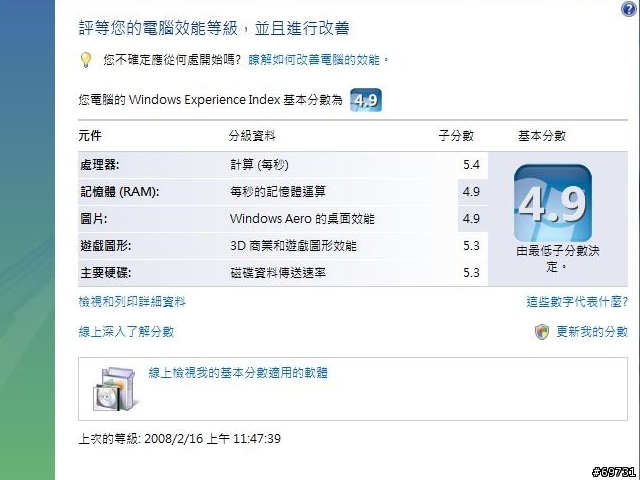
Task: Click 3D 商業和遊戲圖形效能 description
Action: 293,246
